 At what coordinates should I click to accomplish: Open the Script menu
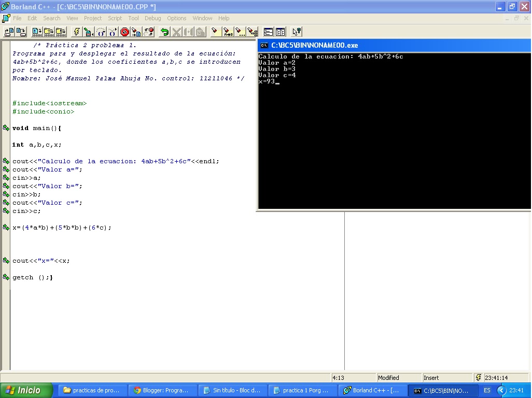tap(115, 18)
